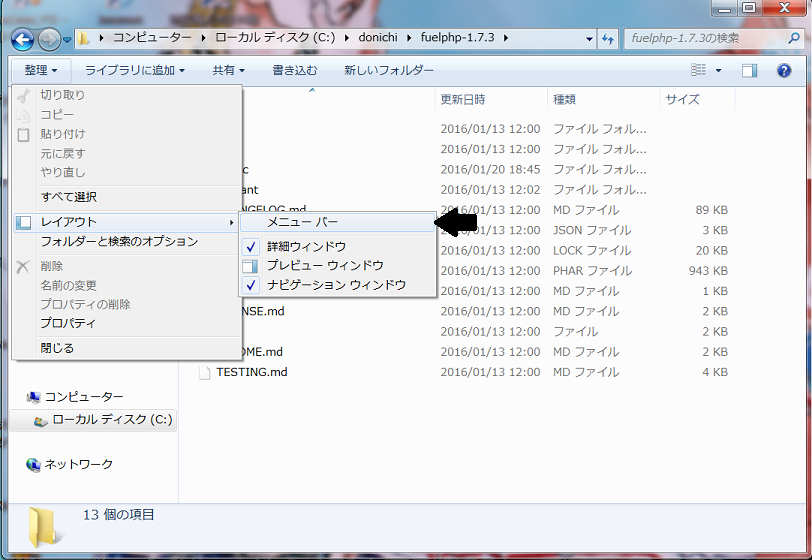The width and height of the screenshot is (812, 560).
Task: Click the LOCK ファイル type cell
Action: pyautogui.click(x=592, y=251)
